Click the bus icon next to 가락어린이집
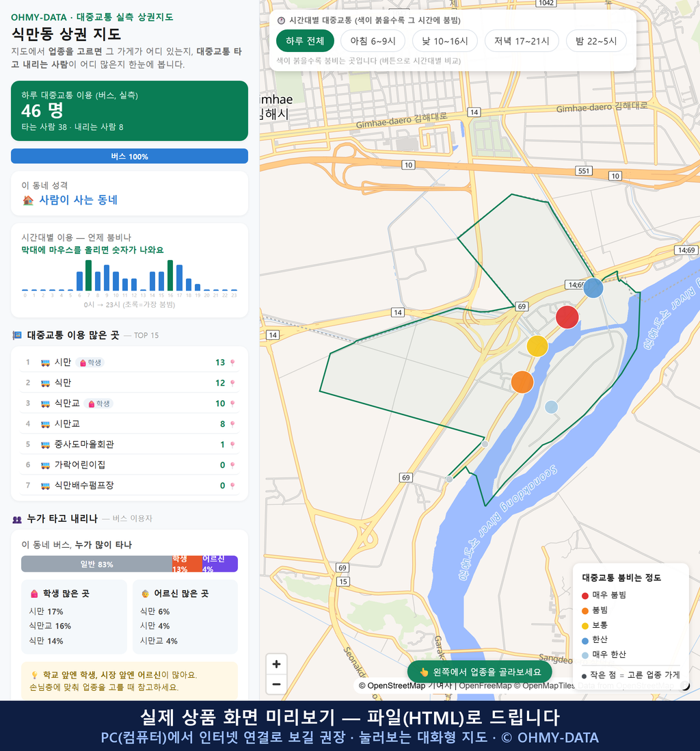The width and height of the screenshot is (700, 751). pyautogui.click(x=46, y=465)
